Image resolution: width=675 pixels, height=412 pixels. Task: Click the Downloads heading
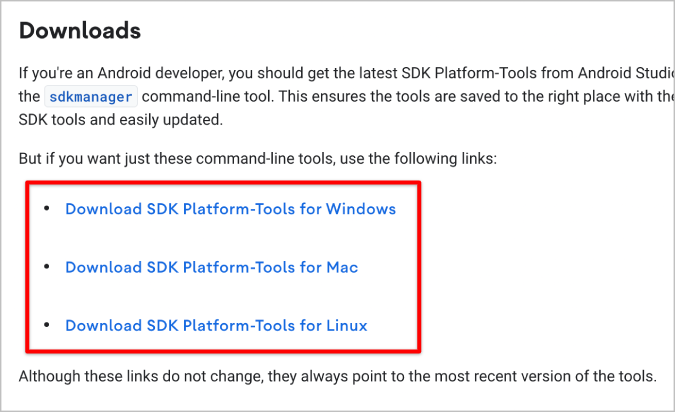tap(80, 31)
